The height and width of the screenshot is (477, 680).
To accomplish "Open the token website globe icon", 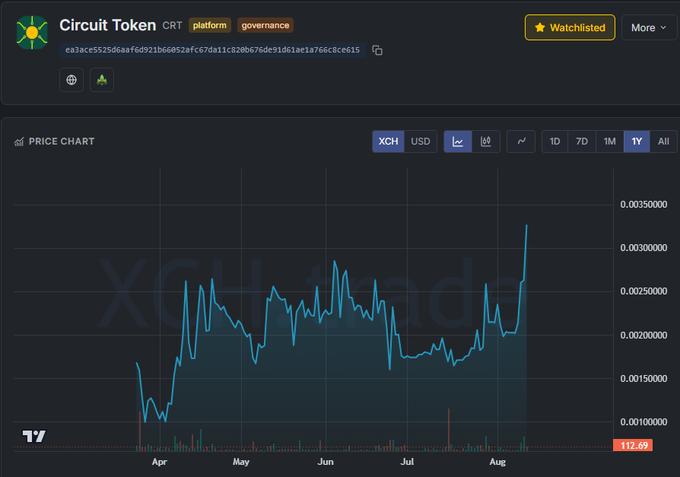I will coord(72,80).
